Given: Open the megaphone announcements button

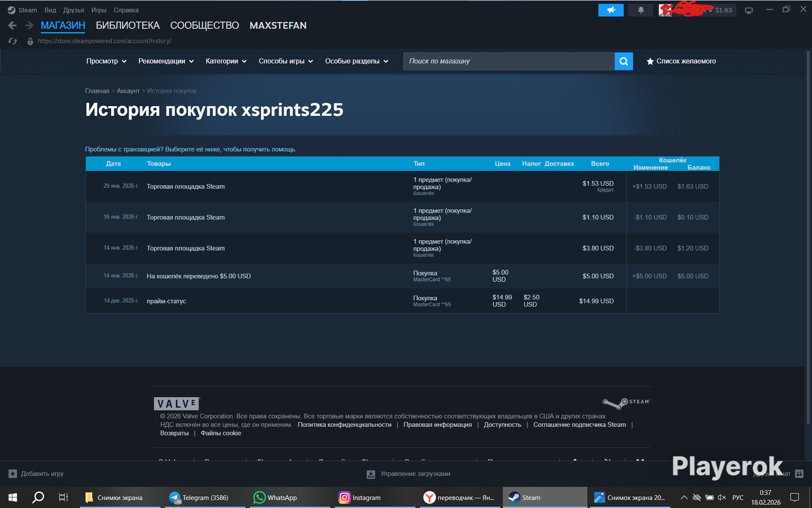Looking at the screenshot, I should (611, 10).
